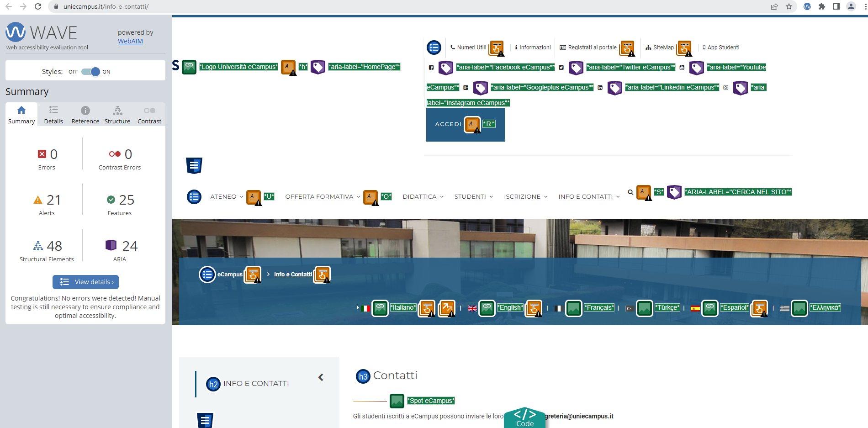Click the h3 heading icon by Contatti

tap(363, 376)
